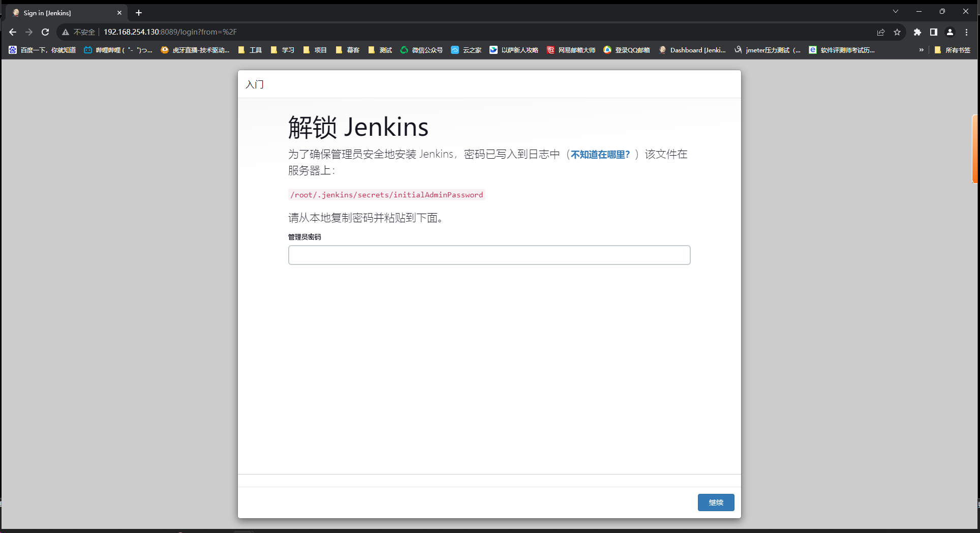Image resolution: width=980 pixels, height=533 pixels.
Task: Open the 学习 bookmark folder
Action: coord(282,50)
